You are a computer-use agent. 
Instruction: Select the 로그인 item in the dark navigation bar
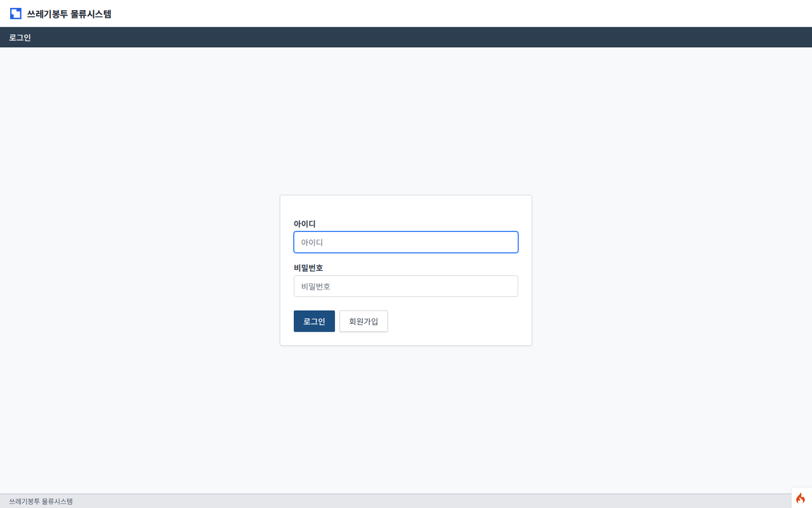coord(20,38)
